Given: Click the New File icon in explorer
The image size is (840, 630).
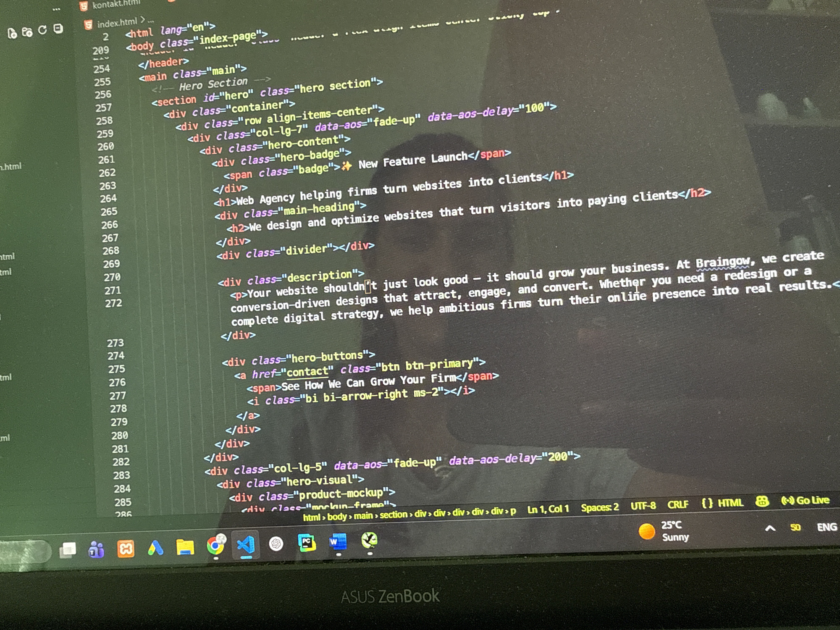Looking at the screenshot, I should (12, 33).
